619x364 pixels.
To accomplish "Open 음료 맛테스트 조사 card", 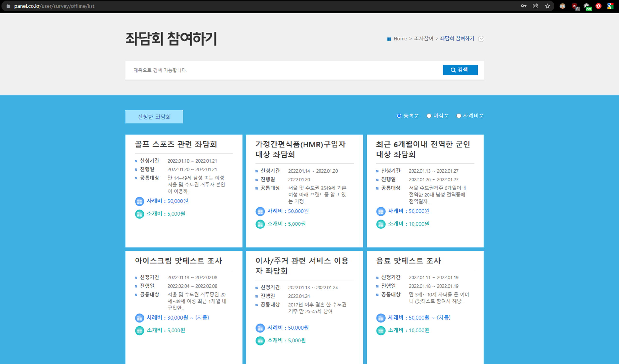I will 408,261.
